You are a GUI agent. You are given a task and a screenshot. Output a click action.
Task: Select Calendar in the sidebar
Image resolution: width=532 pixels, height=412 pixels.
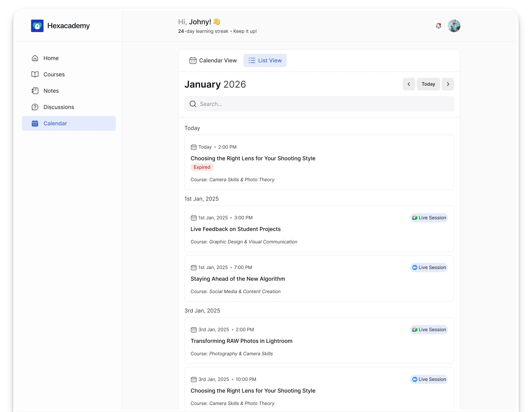(x=69, y=124)
